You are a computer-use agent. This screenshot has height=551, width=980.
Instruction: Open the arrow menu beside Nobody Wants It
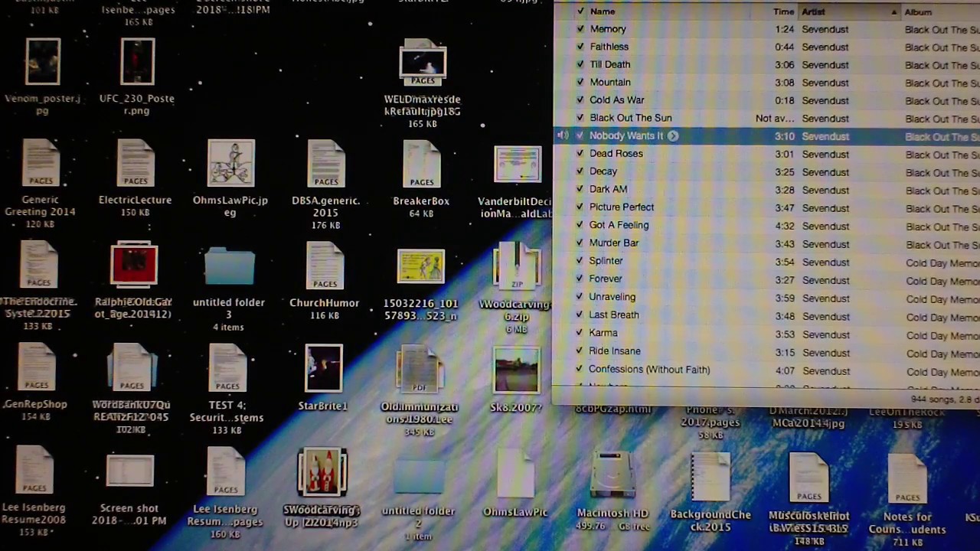(x=673, y=135)
